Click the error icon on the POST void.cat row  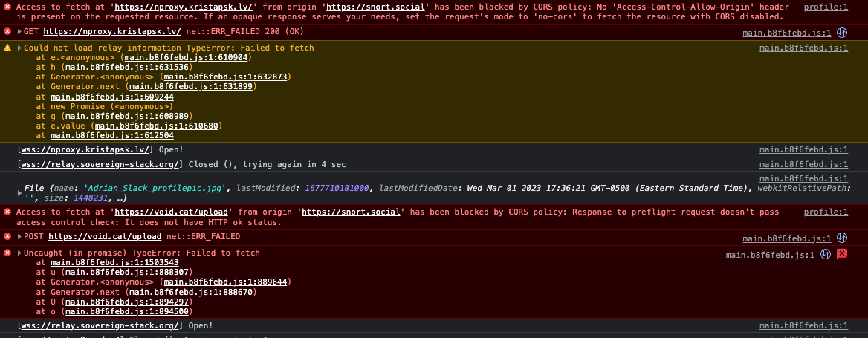[x=7, y=237]
